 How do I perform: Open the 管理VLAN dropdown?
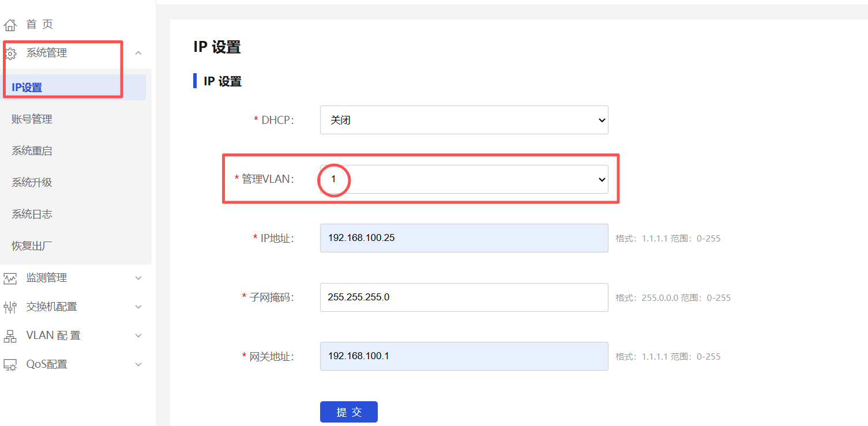464,179
